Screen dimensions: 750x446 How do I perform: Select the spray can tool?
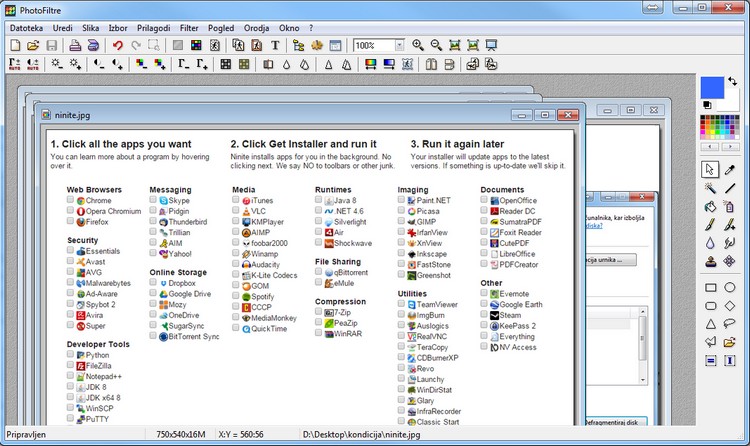click(729, 207)
